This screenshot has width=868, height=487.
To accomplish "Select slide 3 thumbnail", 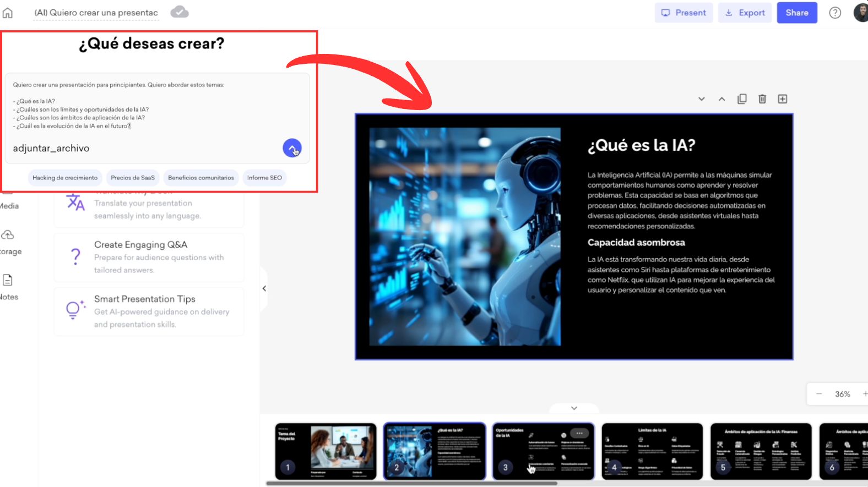I will point(543,451).
